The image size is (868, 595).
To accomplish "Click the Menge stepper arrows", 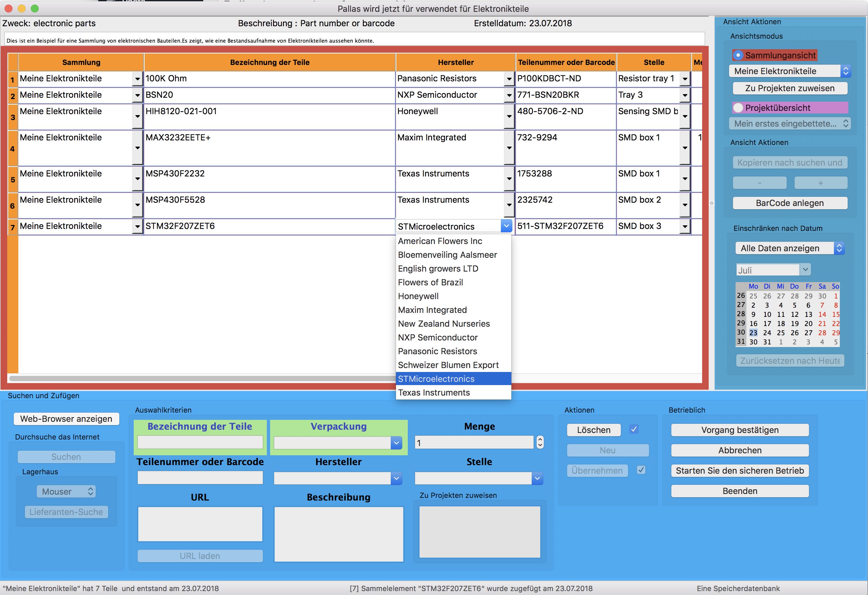I will pyautogui.click(x=540, y=442).
